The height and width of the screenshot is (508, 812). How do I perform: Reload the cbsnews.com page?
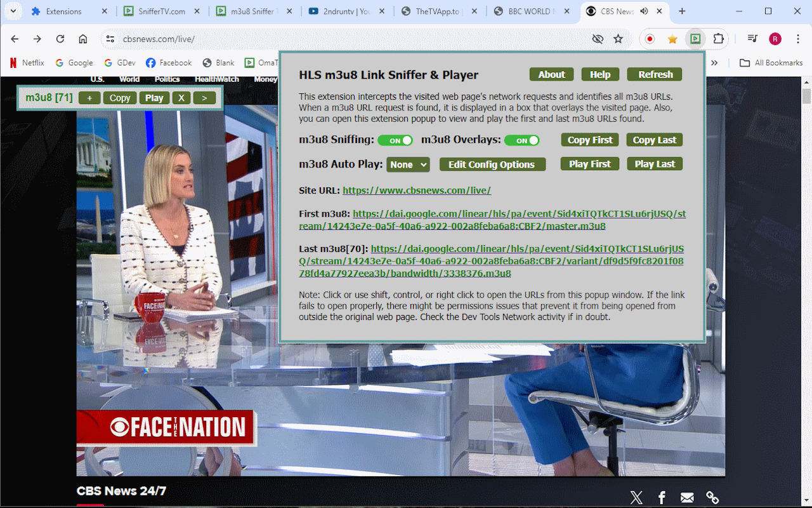pyautogui.click(x=60, y=39)
